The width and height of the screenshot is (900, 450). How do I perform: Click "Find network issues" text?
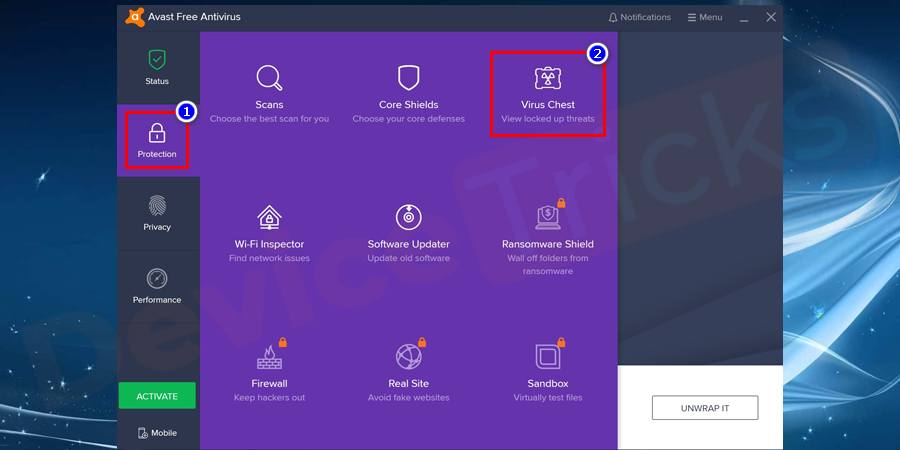point(269,258)
